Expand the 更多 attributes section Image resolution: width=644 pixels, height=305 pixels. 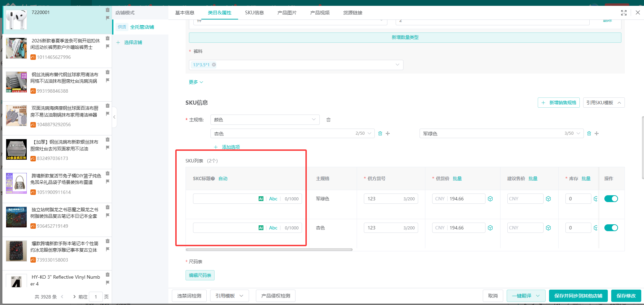coord(196,82)
